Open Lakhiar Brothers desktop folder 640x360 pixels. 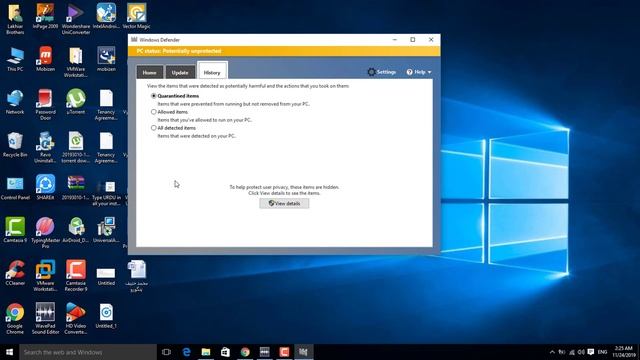click(x=15, y=18)
